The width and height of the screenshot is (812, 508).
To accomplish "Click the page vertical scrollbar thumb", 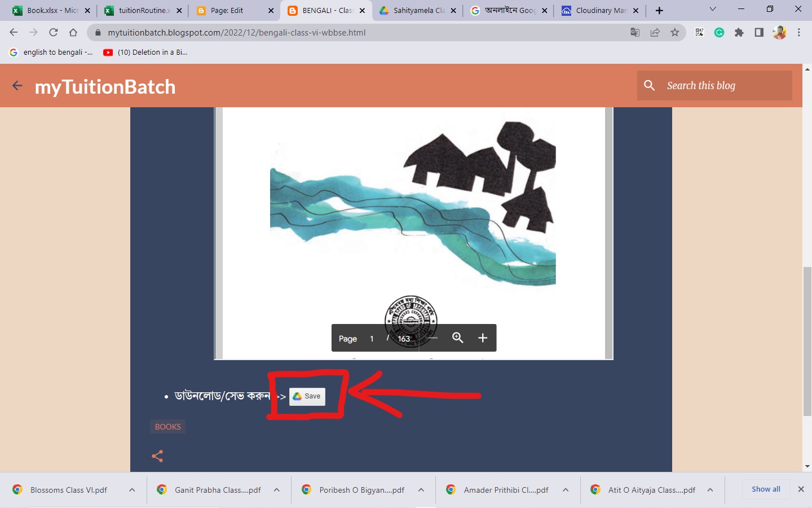I will pos(807,341).
